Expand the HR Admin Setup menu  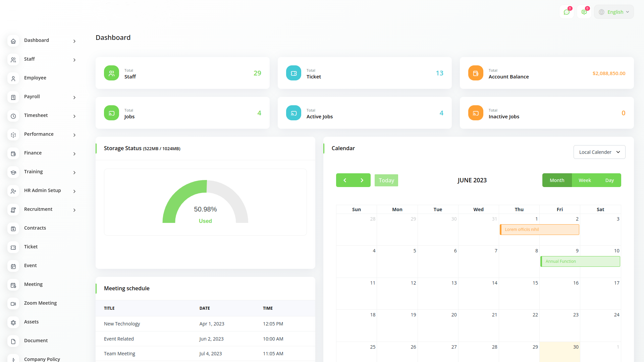[42, 191]
